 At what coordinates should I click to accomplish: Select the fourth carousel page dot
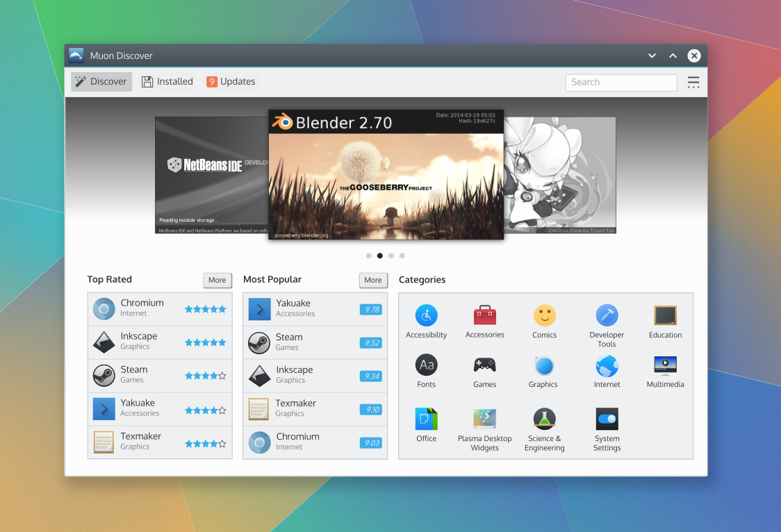click(402, 256)
